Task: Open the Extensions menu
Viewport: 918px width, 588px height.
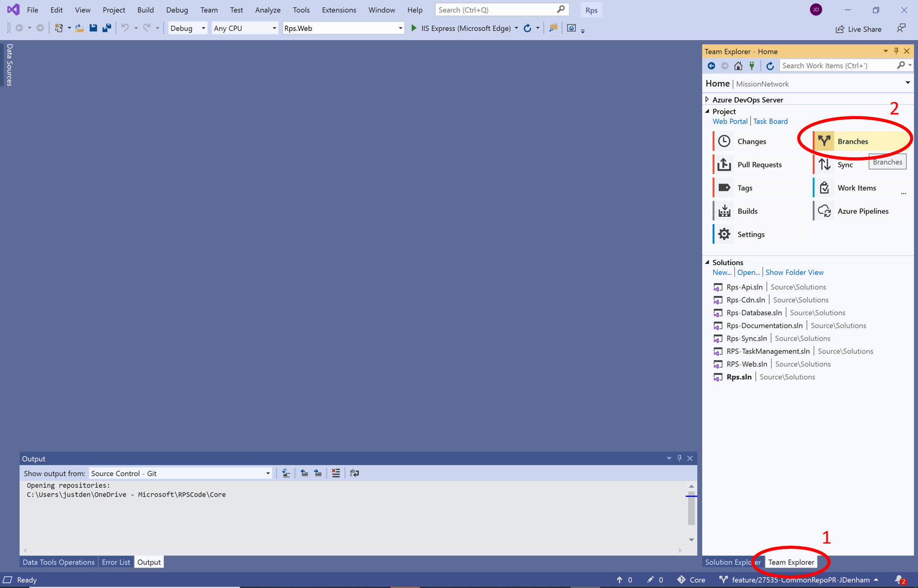Action: (338, 10)
